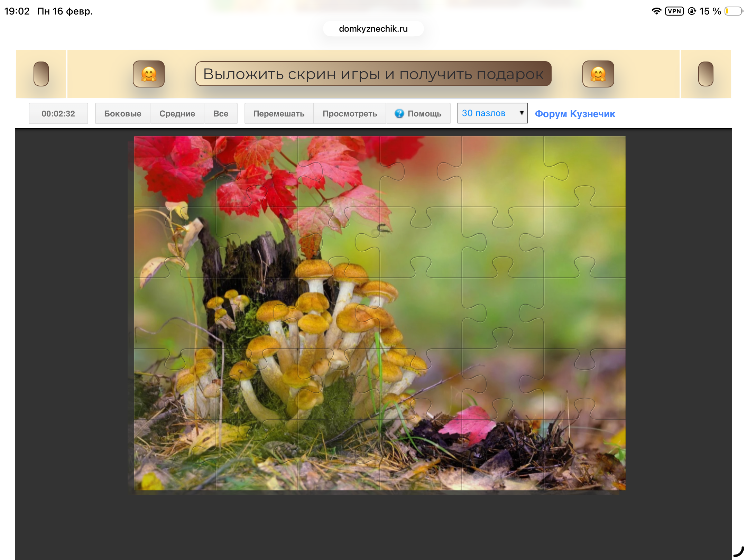The height and width of the screenshot is (560, 747).
Task: Show only Боковые edge pieces
Action: (x=122, y=113)
